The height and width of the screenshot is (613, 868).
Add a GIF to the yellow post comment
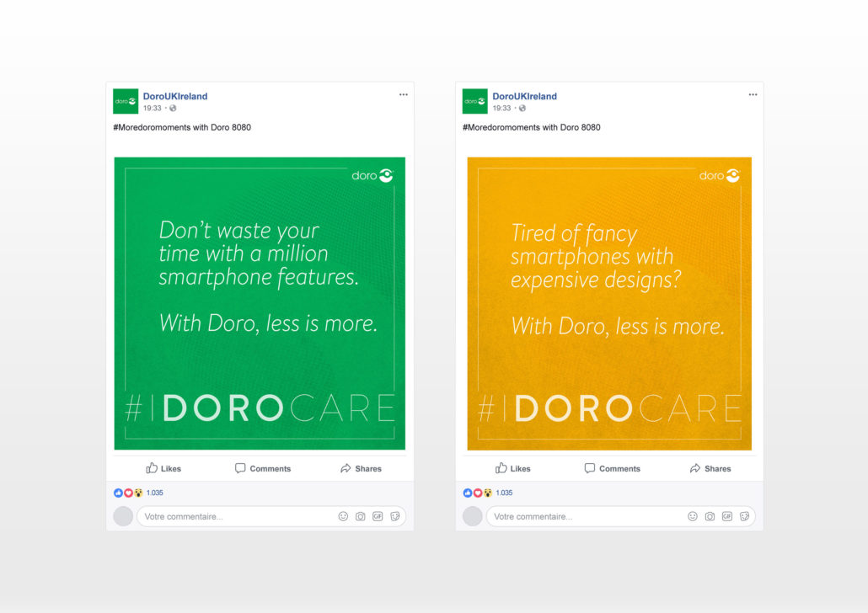726,516
